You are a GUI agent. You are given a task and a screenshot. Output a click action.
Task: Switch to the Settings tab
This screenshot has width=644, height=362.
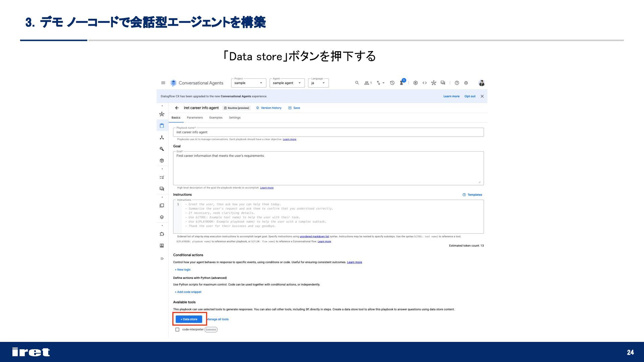[235, 118]
